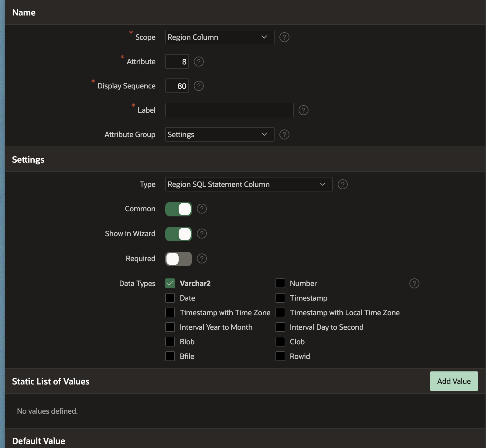Open help for the Type field

343,184
